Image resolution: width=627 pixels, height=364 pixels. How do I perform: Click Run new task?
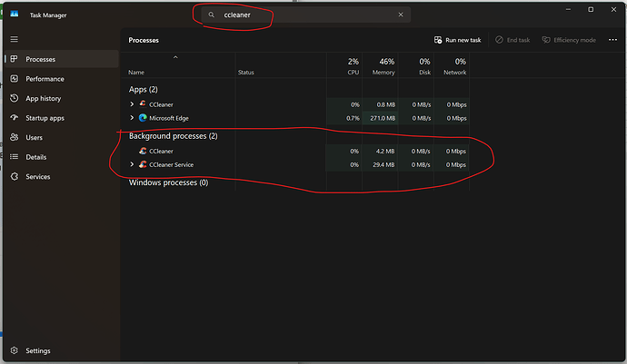click(457, 40)
